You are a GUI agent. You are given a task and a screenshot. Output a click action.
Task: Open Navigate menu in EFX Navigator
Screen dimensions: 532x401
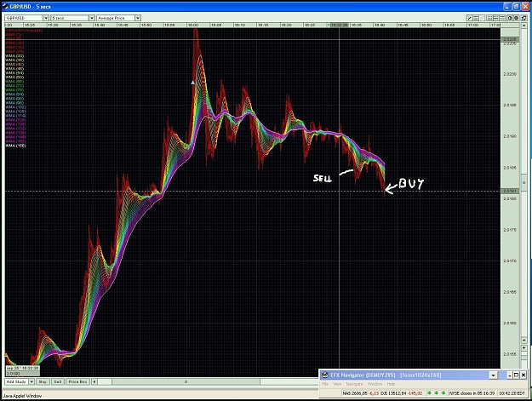[x=354, y=384]
